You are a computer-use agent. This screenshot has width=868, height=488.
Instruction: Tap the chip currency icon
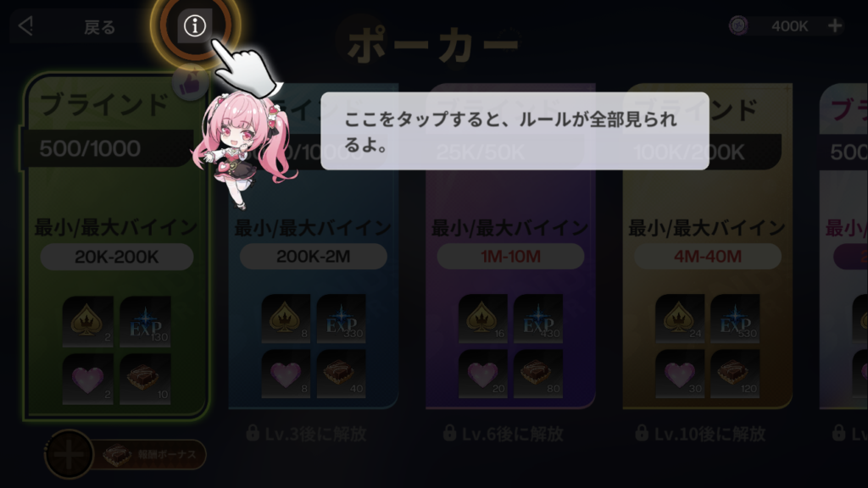point(738,25)
